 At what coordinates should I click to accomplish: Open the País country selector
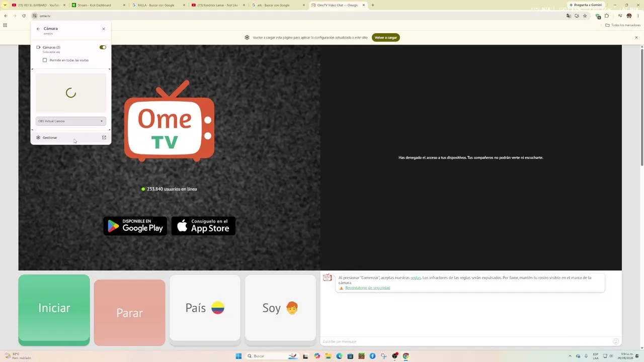click(x=205, y=309)
